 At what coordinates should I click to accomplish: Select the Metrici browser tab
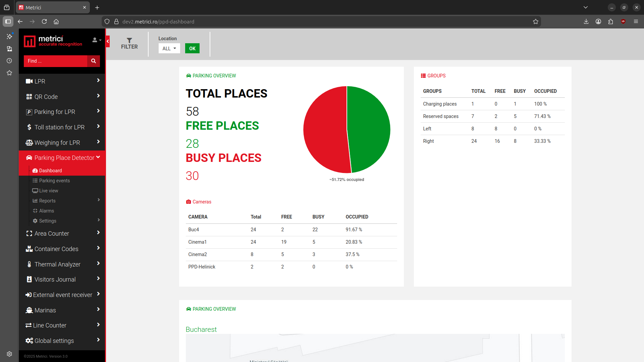[x=53, y=7]
